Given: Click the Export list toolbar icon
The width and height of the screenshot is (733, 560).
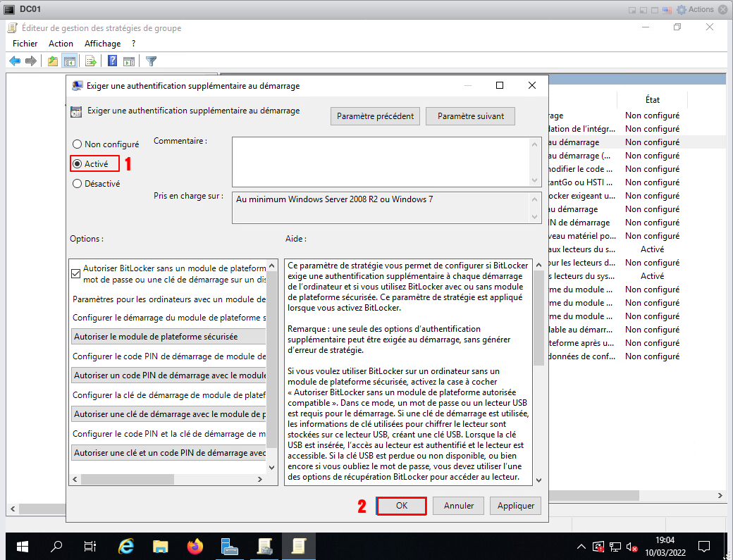Looking at the screenshot, I should tap(91, 61).
